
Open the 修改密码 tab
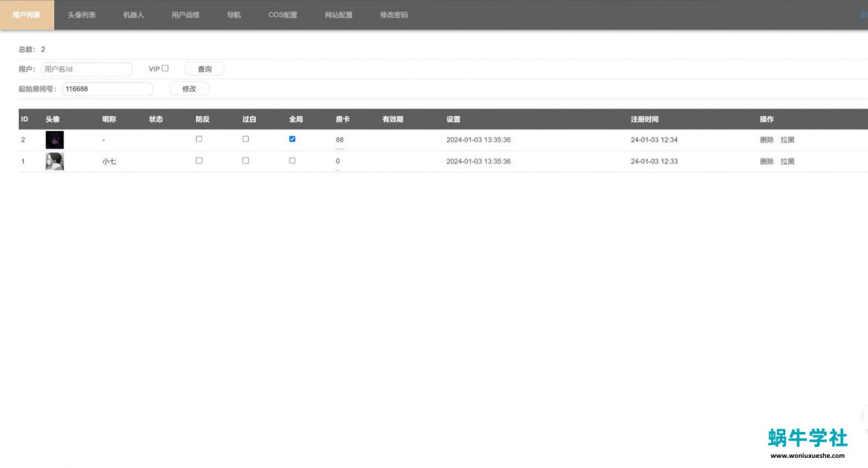tap(394, 15)
